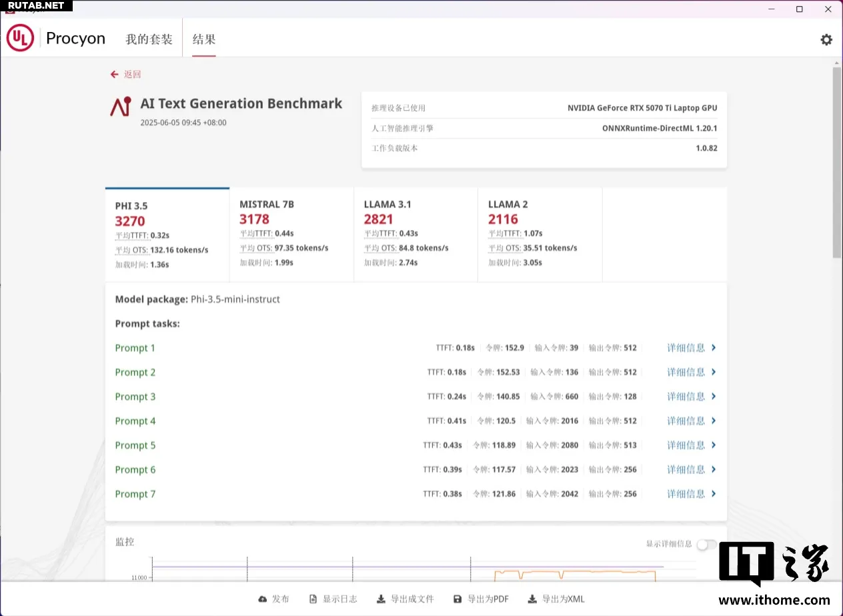
Task: Click the AI Text Generation benchmark icon
Action: point(121,107)
